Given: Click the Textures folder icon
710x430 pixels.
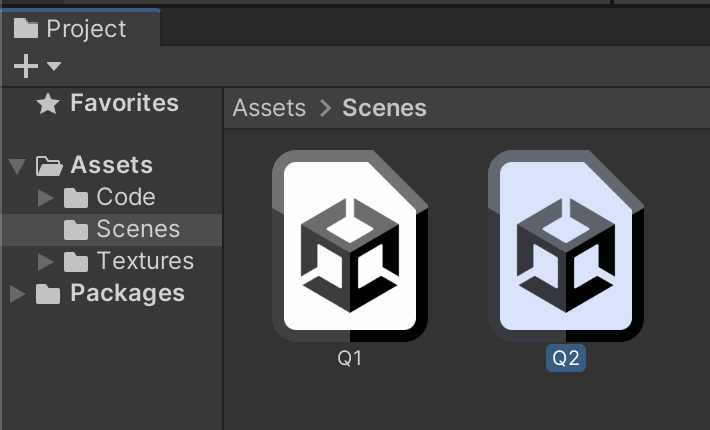Looking at the screenshot, I should coord(76,262).
